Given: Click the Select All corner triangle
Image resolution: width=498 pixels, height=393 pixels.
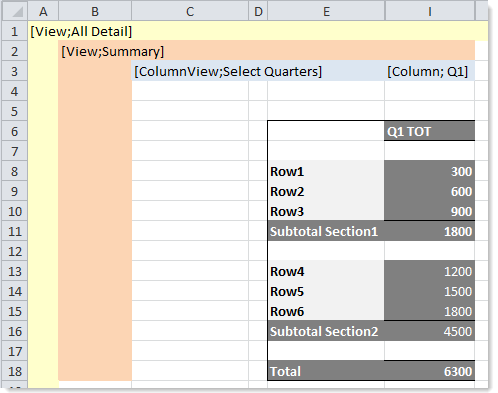Looking at the screenshot, I should [15, 12].
